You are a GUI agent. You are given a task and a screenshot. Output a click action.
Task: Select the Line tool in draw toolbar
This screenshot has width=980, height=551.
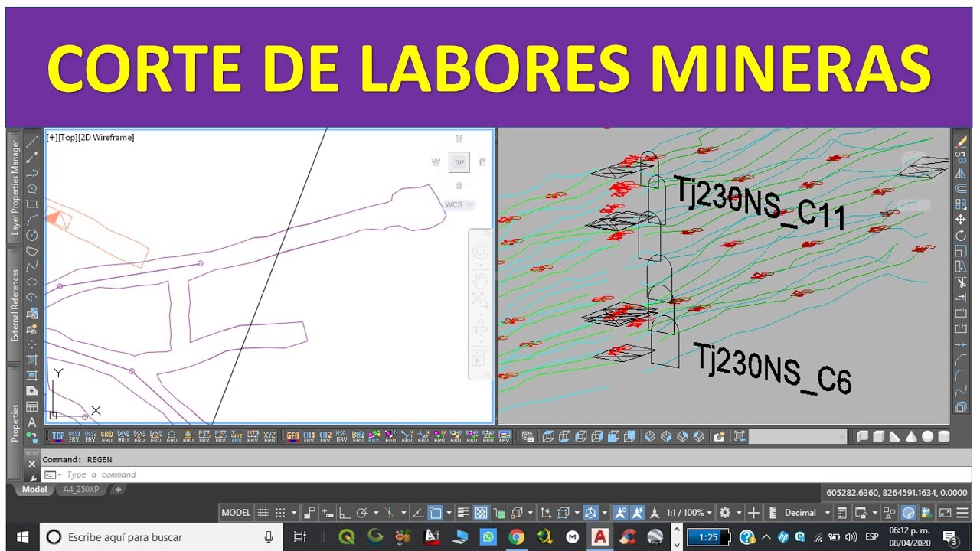click(32, 142)
